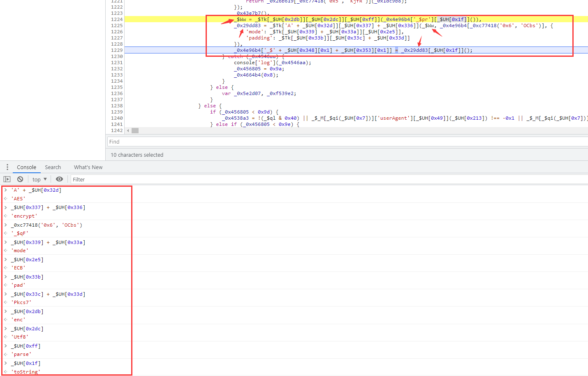Clear the console output
This screenshot has height=376, width=588.
click(20, 179)
